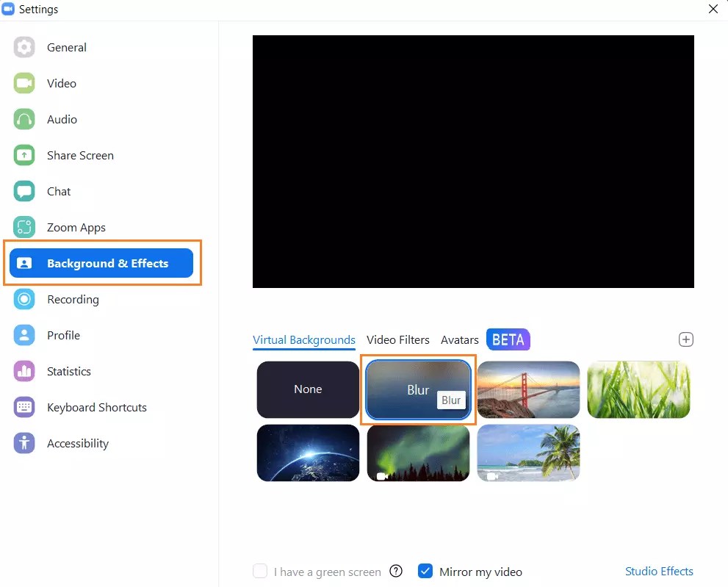Screen dimensions: 728x587
Task: Go to Recording settings
Action: point(72,299)
